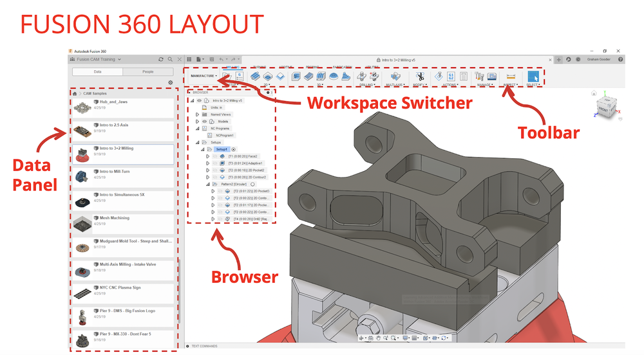
Task: Click the CAM Samples breadcrumb link
Action: click(95, 93)
